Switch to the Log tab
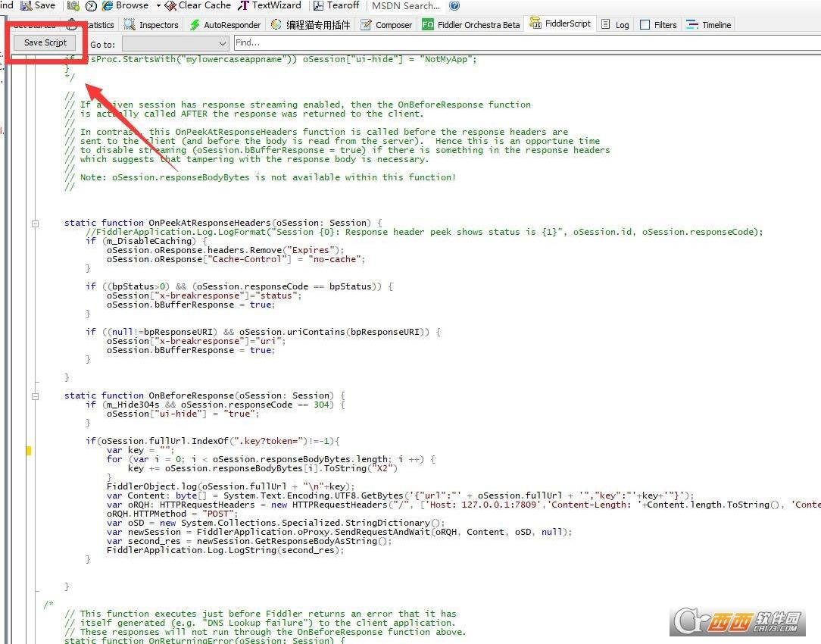This screenshot has width=821, height=644. click(615, 24)
